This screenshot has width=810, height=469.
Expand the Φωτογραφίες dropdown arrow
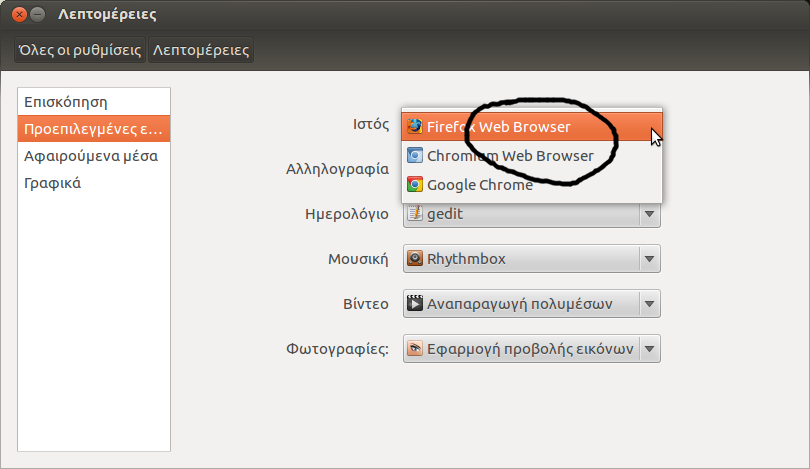coord(649,349)
